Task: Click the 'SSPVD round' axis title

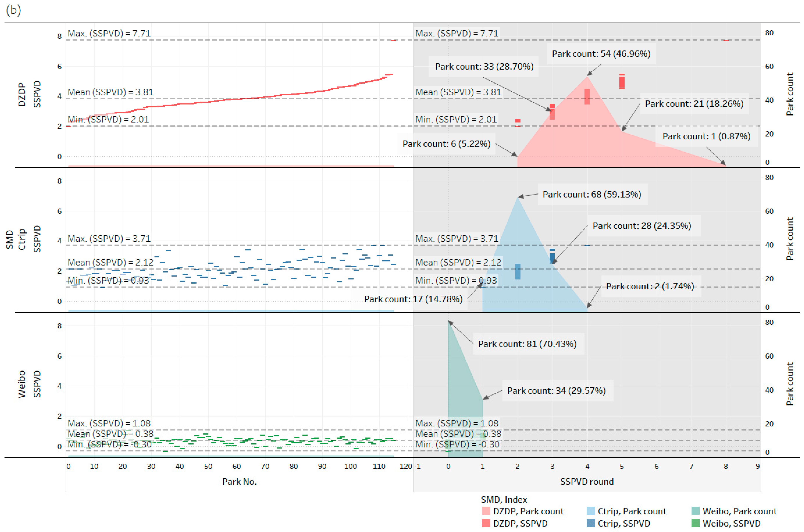Action: 587,481
